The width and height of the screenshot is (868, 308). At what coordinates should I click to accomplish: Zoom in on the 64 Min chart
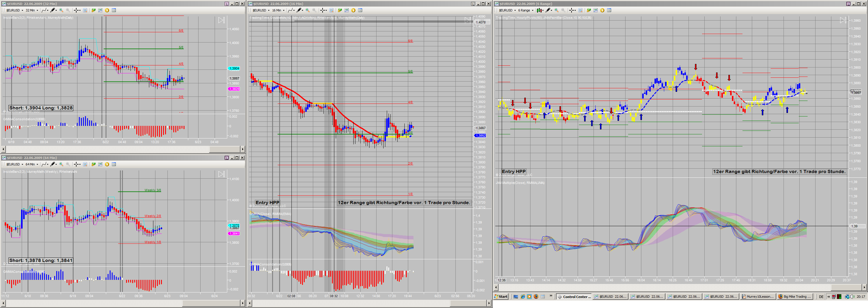[61, 165]
